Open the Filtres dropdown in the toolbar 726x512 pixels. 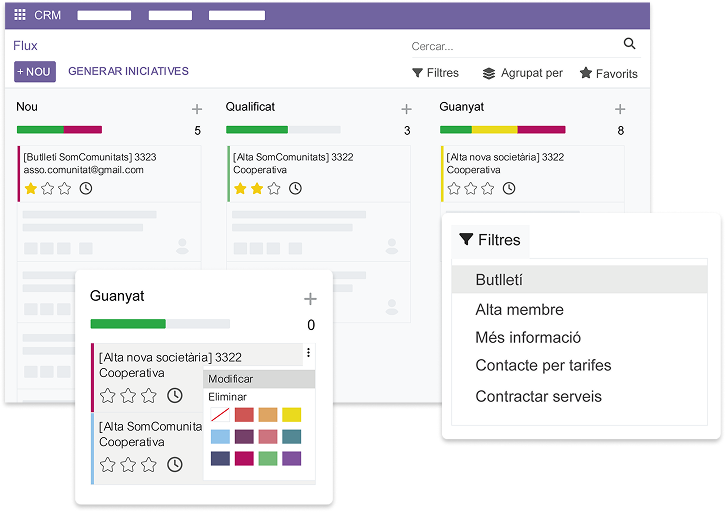click(435, 73)
